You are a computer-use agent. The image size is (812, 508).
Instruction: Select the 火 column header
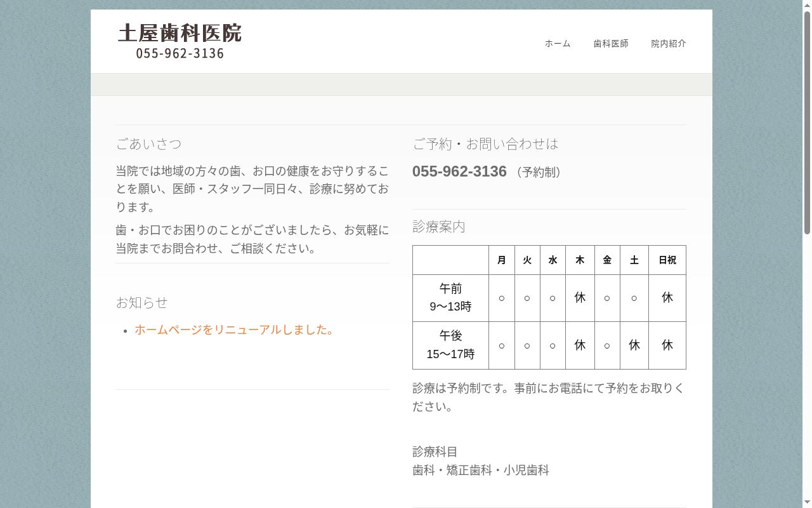(527, 260)
